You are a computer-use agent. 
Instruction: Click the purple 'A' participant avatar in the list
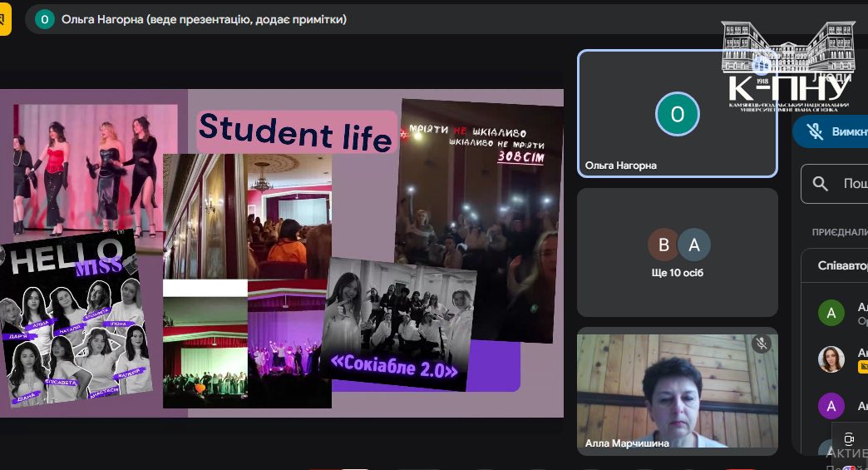coord(831,406)
